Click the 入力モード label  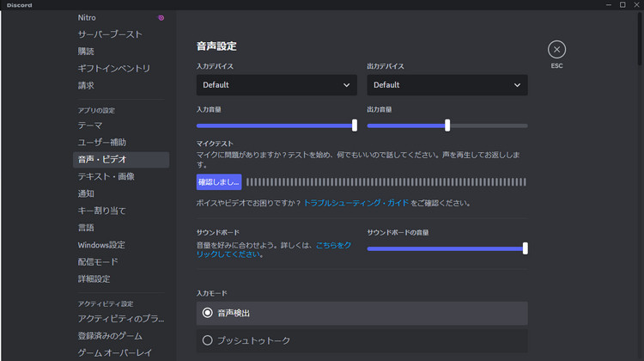pyautogui.click(x=211, y=293)
